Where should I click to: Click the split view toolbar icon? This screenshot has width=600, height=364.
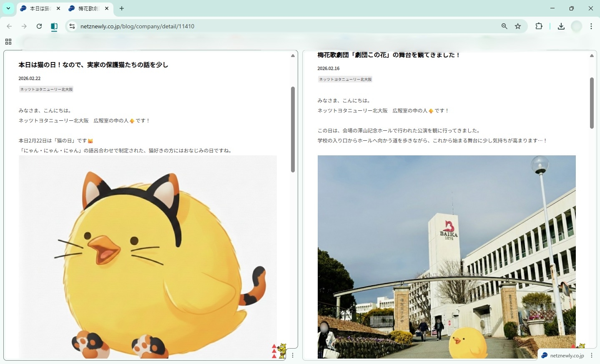[54, 26]
